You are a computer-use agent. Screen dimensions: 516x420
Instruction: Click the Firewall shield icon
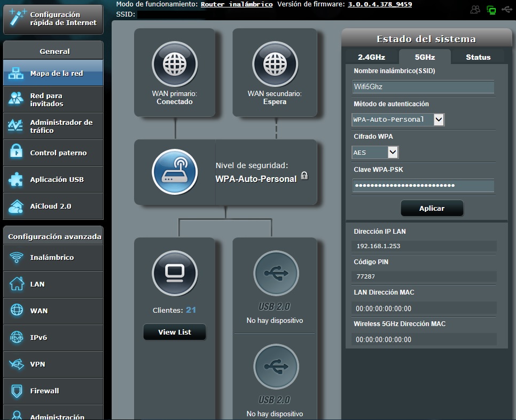tap(17, 391)
